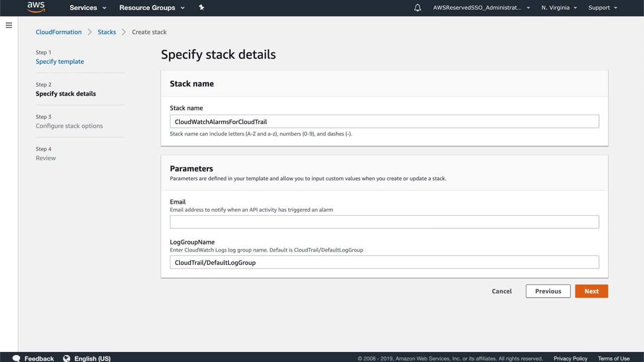644x362 pixels.
Task: Click the pin shortcuts icon
Action: [201, 8]
